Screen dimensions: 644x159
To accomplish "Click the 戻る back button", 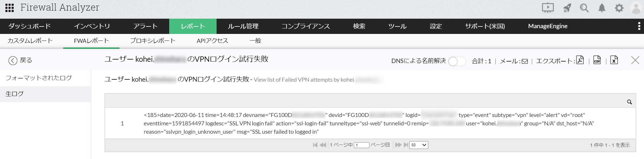I will click(20, 60).
